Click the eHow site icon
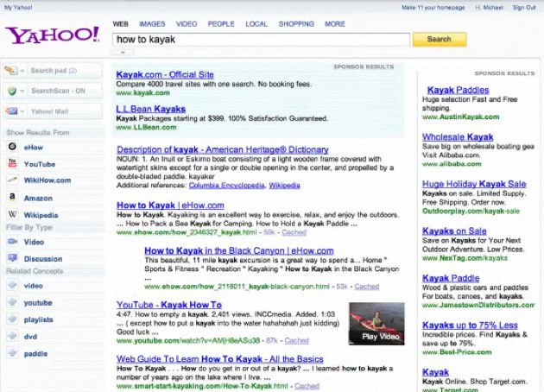 pos(12,147)
